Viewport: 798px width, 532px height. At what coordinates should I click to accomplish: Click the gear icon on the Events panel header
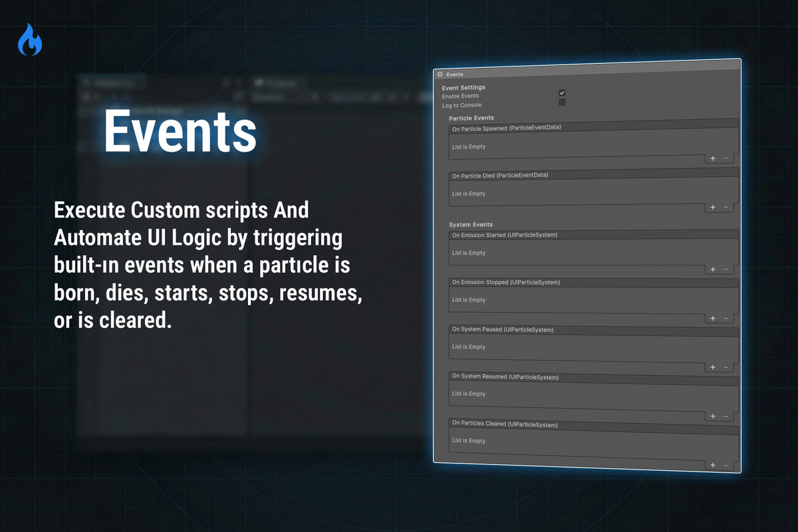pyautogui.click(x=440, y=74)
